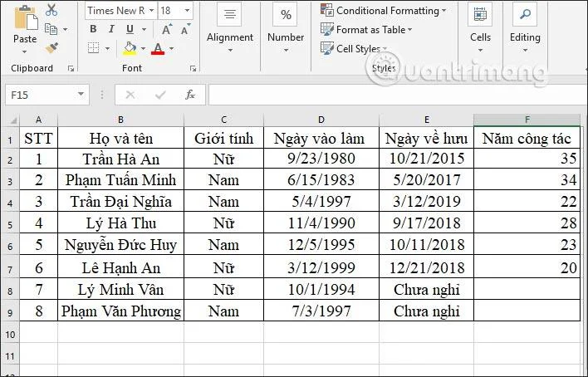Select column A header
This screenshot has height=377, width=588.
click(39, 120)
